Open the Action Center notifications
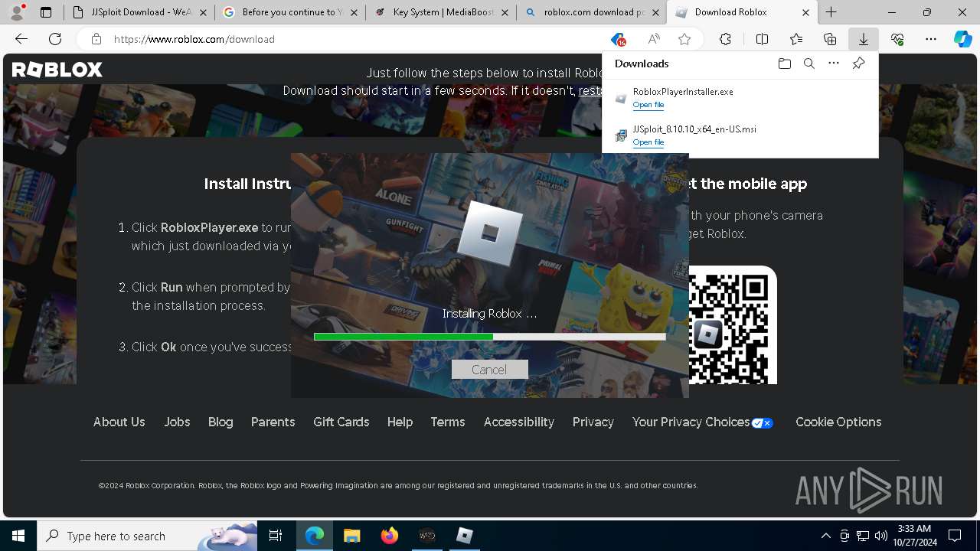The height and width of the screenshot is (551, 980). coord(955,536)
